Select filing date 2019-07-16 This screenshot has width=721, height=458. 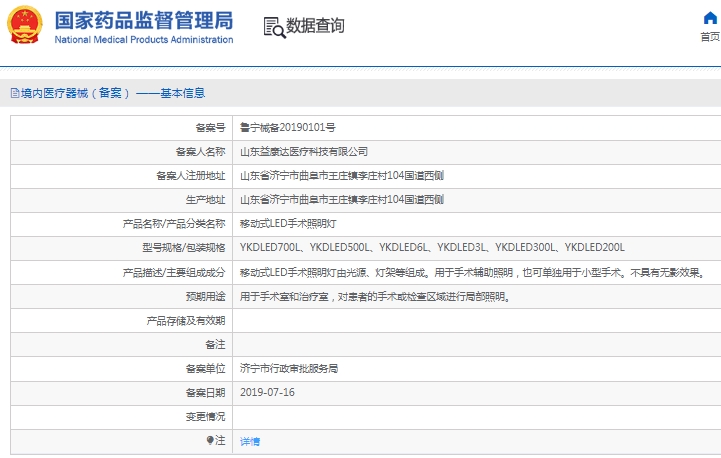pos(267,392)
